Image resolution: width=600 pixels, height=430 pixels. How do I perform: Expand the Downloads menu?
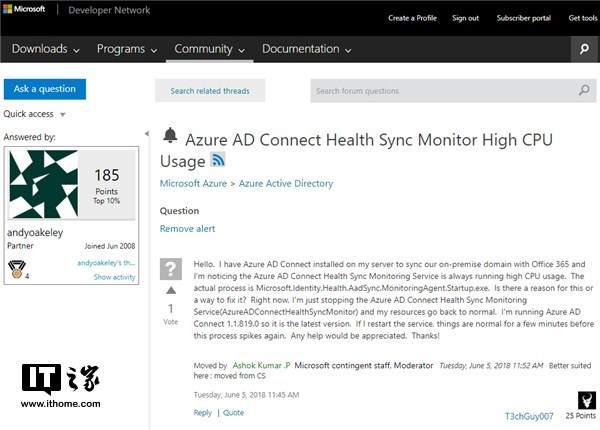46,49
